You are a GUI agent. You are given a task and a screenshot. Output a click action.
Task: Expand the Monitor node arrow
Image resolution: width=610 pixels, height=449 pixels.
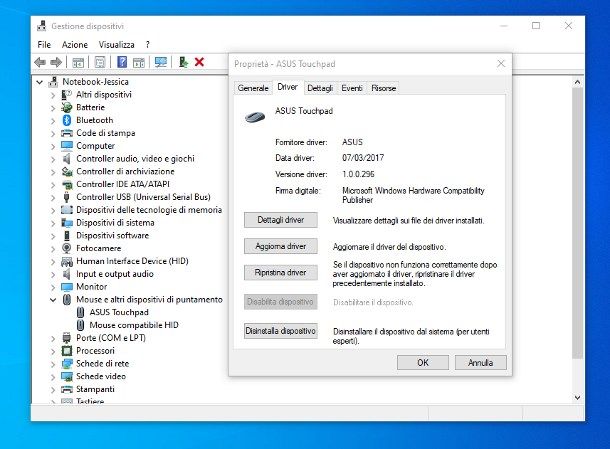pos(53,288)
